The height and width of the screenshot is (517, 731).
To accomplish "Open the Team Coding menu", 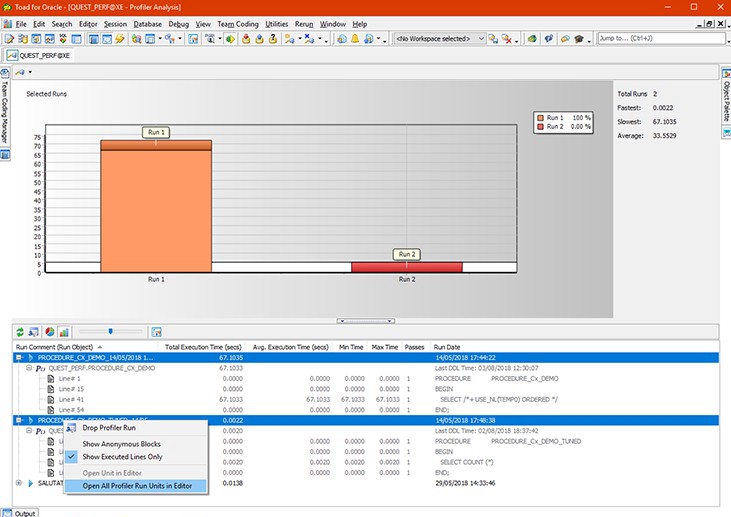I will coord(238,24).
